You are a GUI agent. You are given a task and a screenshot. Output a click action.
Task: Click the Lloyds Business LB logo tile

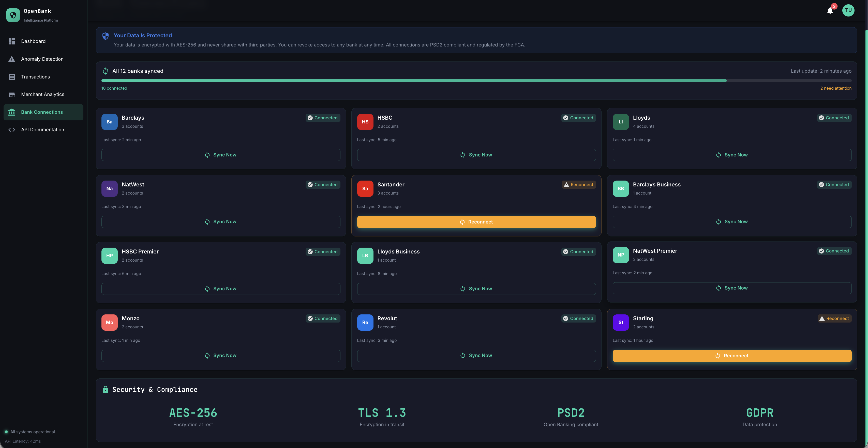365,255
